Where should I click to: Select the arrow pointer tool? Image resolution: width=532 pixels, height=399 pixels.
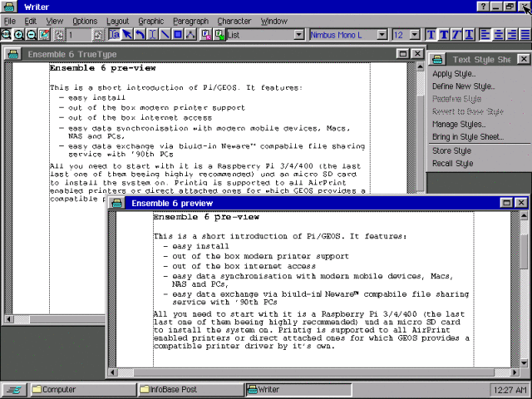(127, 35)
